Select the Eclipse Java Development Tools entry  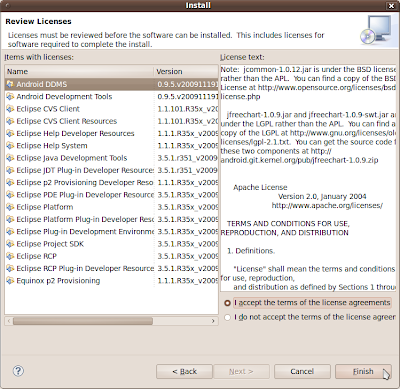[x=72, y=158]
